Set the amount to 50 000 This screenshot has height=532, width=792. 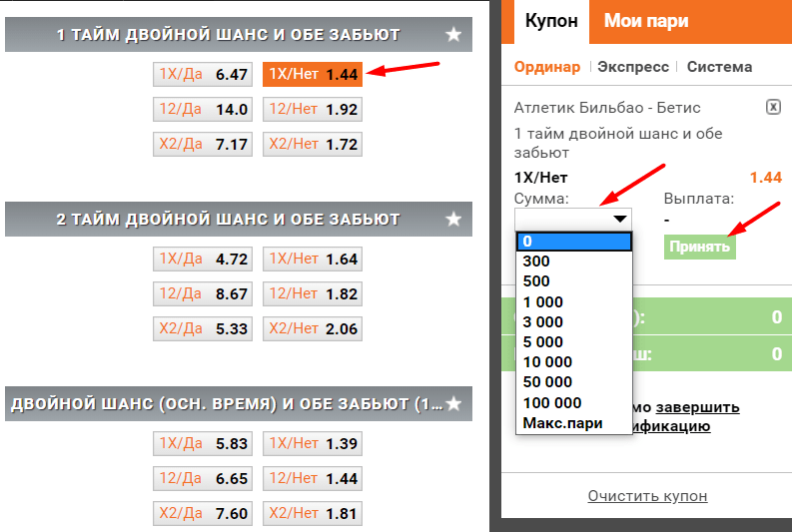click(x=574, y=382)
